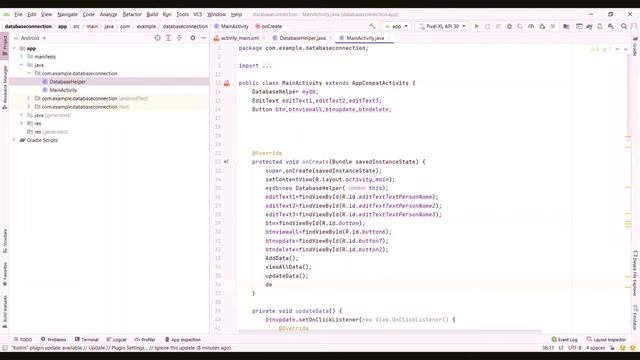Toggle the Resource Manager side tool window
This screenshot has width=640, height=360.
4,87
